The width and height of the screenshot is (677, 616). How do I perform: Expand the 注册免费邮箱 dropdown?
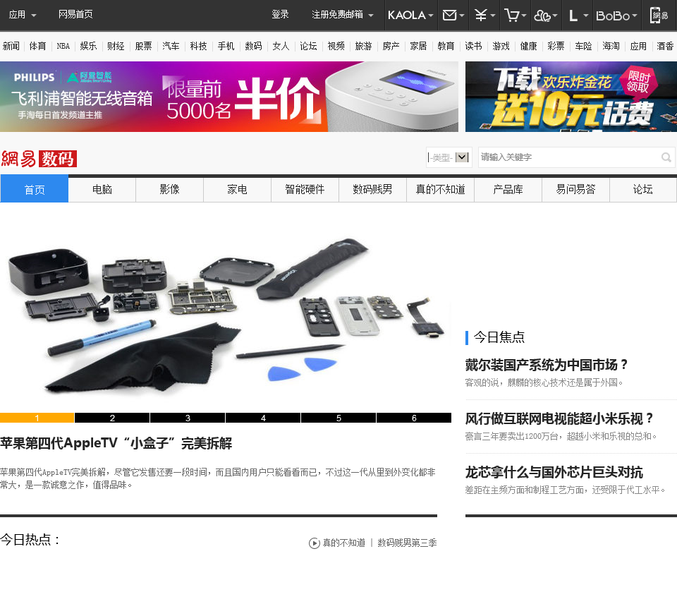click(343, 15)
